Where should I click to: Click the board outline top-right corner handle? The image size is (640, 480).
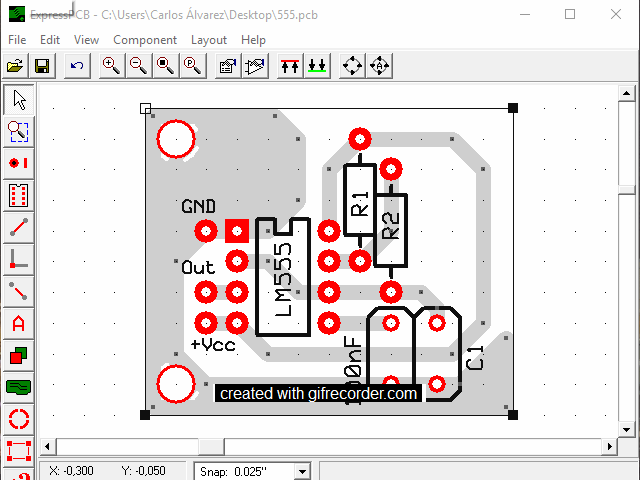(x=513, y=108)
